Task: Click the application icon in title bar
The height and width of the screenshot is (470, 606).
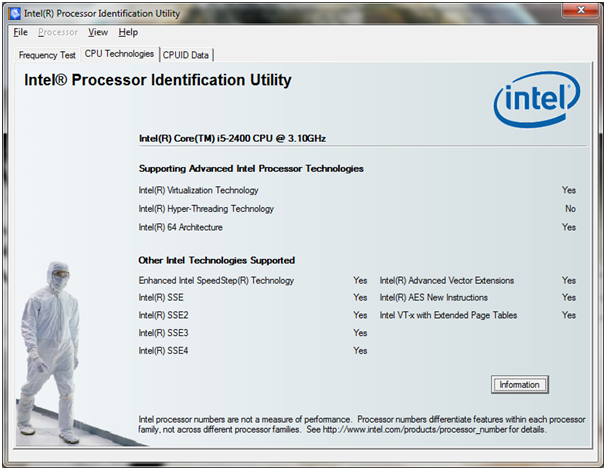Action: (15, 14)
